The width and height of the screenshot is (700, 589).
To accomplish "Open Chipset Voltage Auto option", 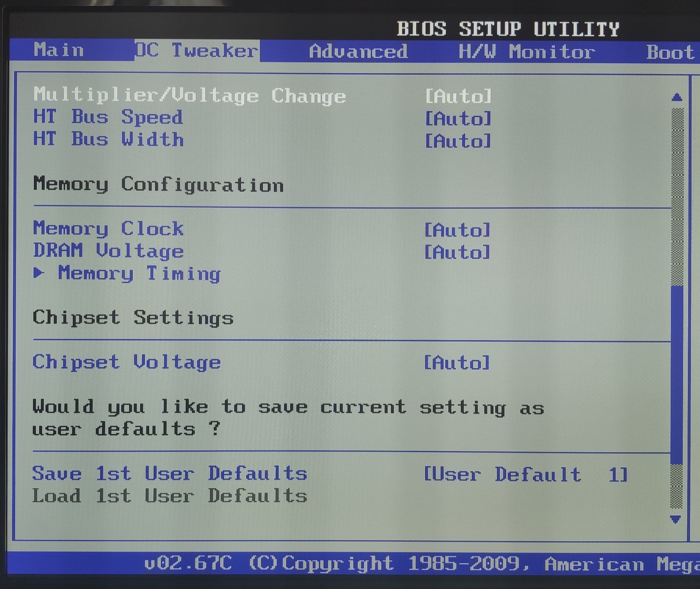I will (x=457, y=363).
